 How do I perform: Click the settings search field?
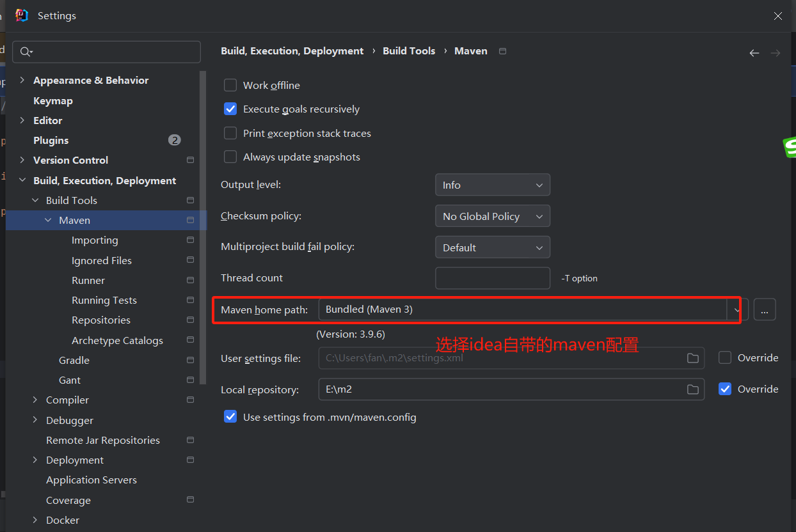point(107,52)
